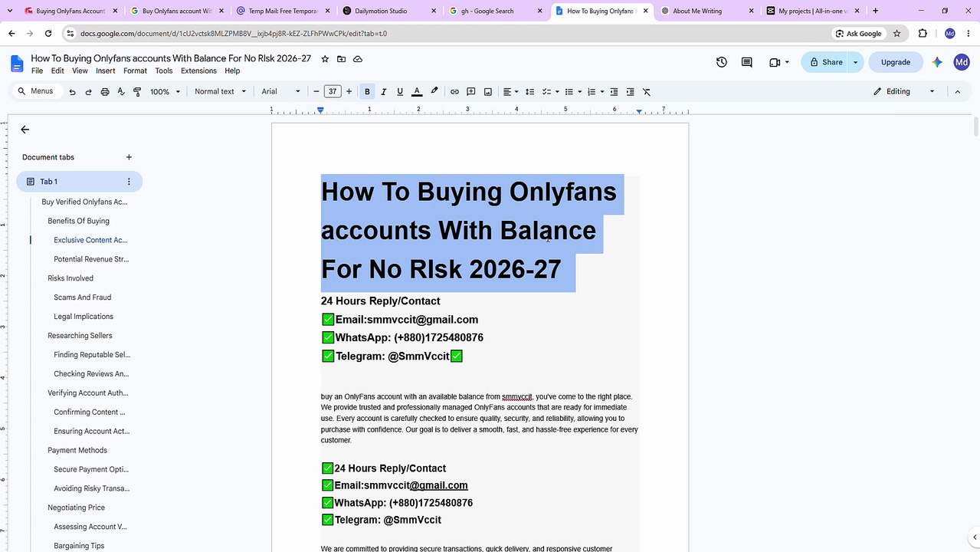
Task: Decrease indent of selected text
Action: click(x=614, y=91)
